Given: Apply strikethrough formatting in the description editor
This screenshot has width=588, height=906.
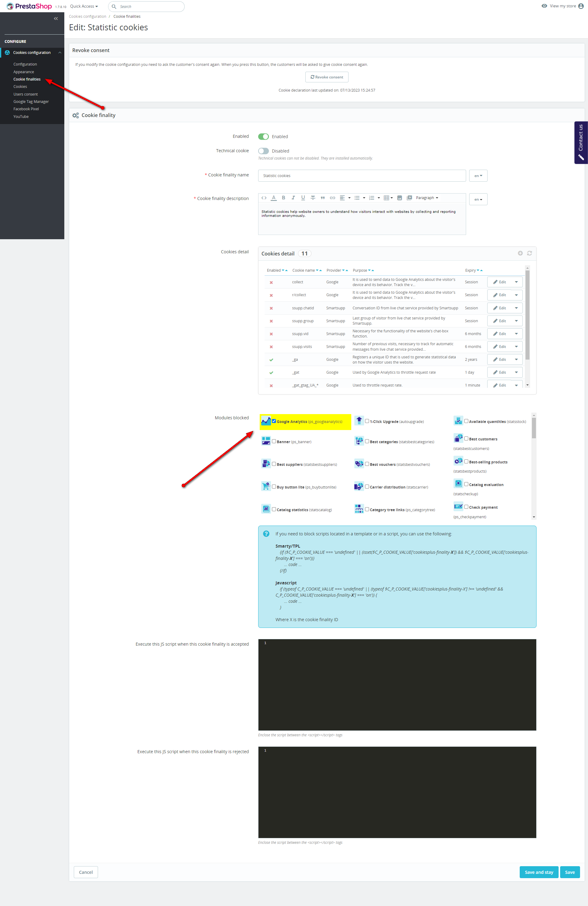Looking at the screenshot, I should click(x=313, y=198).
